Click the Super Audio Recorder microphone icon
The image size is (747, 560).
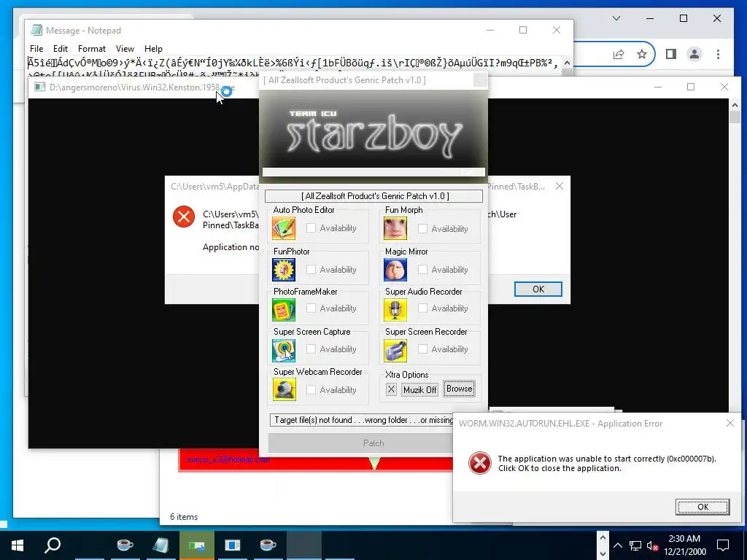tap(395, 310)
